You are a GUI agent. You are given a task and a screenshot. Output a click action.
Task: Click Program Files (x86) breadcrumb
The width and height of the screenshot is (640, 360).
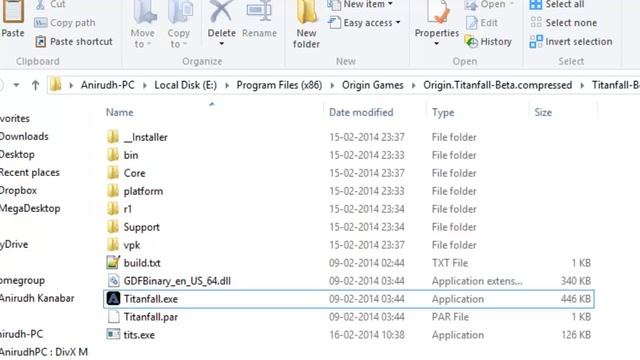279,85
